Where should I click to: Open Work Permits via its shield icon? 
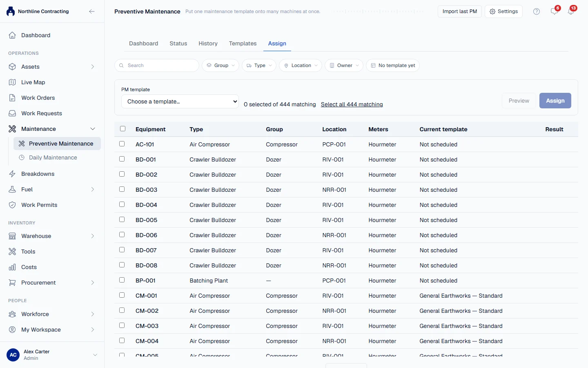(12, 205)
